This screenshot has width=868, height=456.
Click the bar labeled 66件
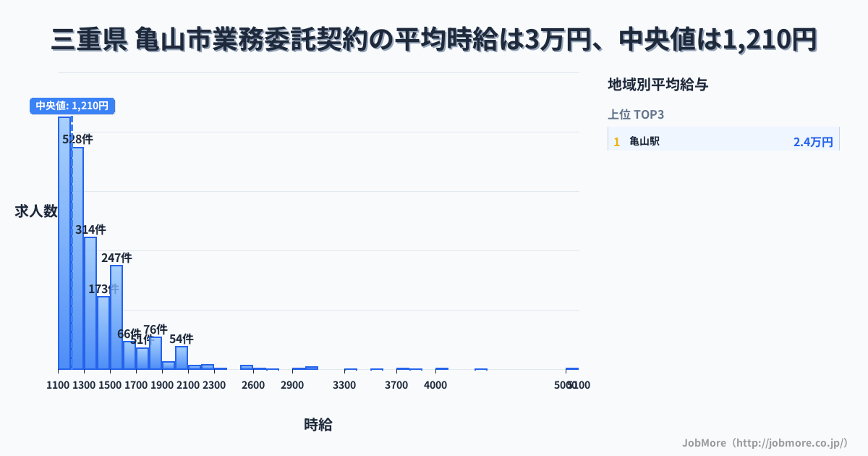coord(129,355)
